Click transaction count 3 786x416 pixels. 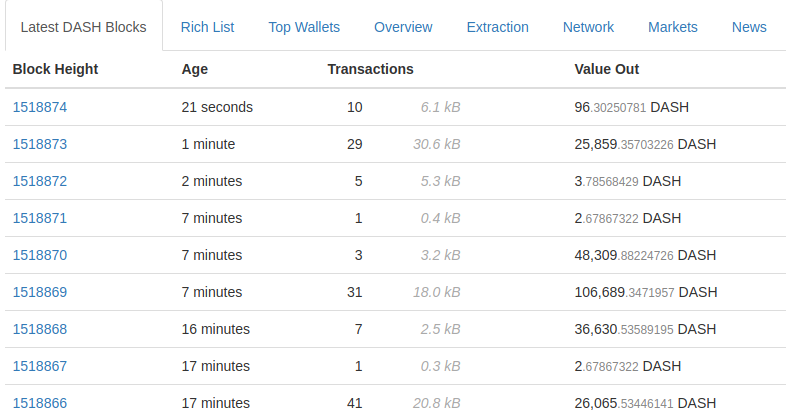[x=358, y=256]
